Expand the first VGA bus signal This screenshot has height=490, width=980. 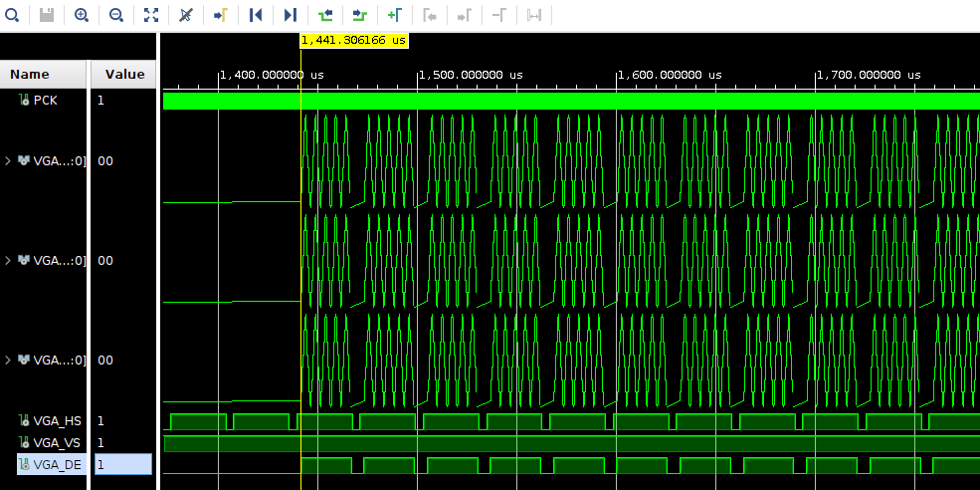click(8, 160)
